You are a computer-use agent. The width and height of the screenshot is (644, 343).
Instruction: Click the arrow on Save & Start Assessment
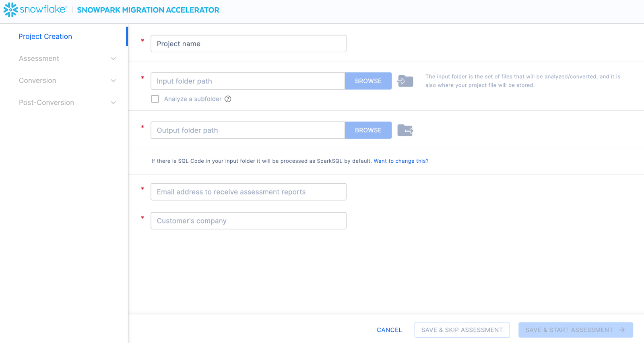click(x=622, y=330)
